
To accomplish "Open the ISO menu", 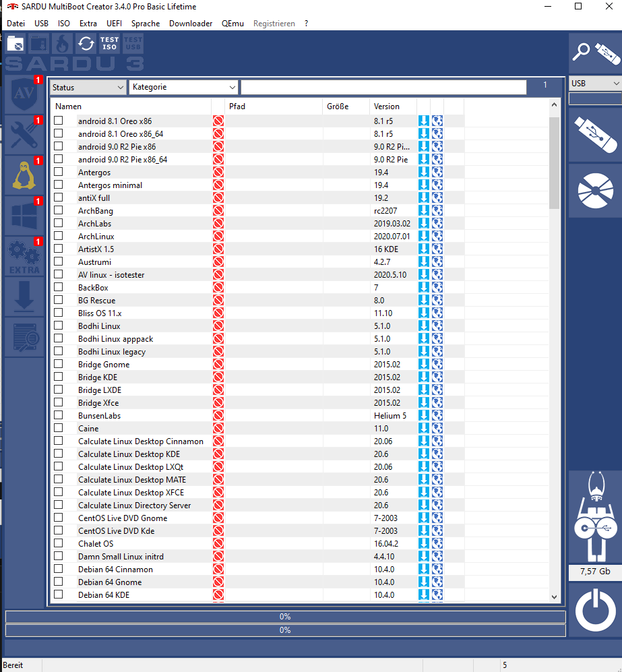I will coord(64,24).
